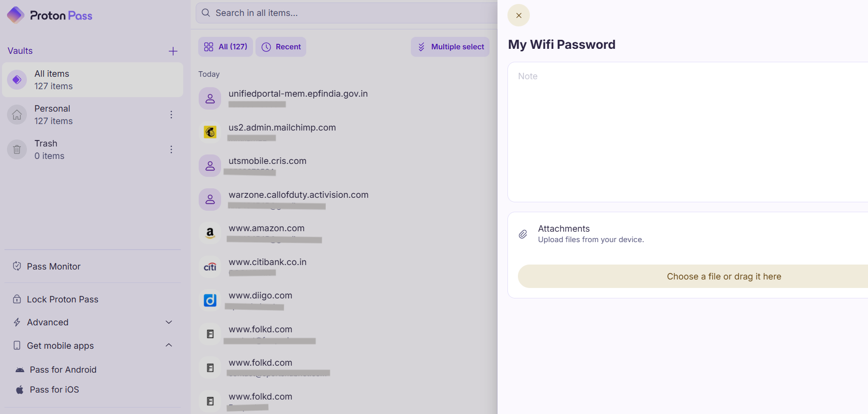Select the All items vault
This screenshot has height=414, width=868.
pyautogui.click(x=93, y=80)
